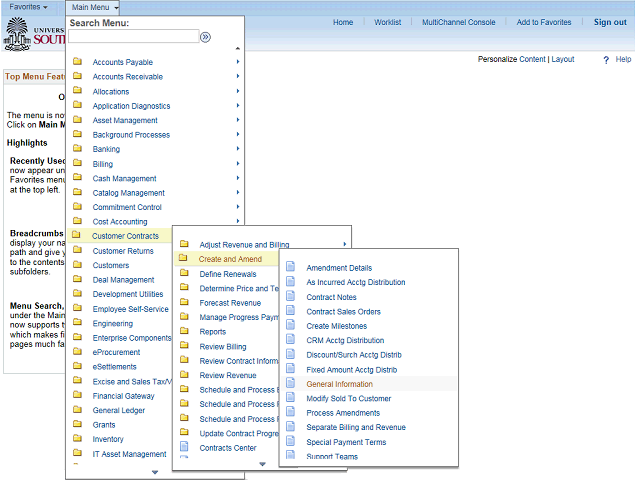Click the Help question mark icon

click(606, 60)
